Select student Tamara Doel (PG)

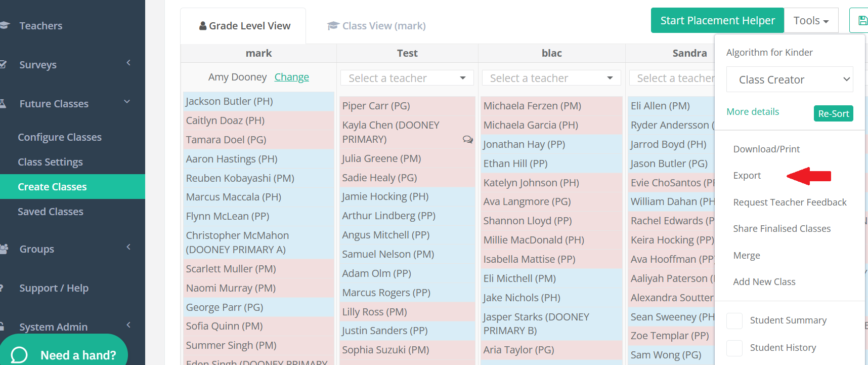coord(258,140)
